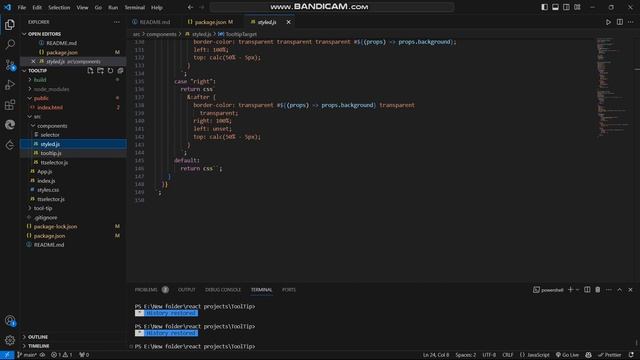Switch to the PORTS panel tab

pos(289,290)
